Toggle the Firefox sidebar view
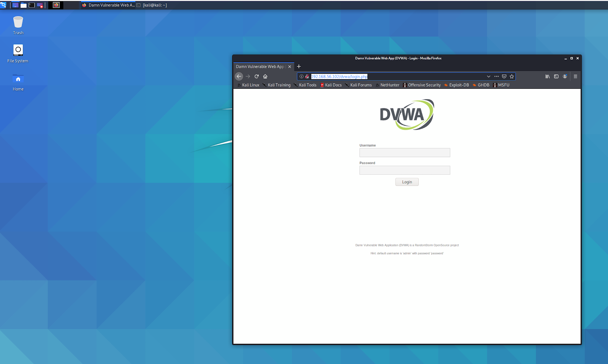Screen dimensions: 608x364 click(556, 76)
